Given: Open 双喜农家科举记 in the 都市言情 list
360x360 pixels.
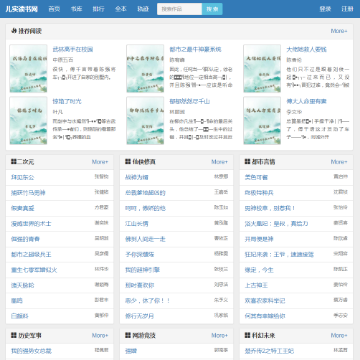Looking at the screenshot, I should point(265,301).
